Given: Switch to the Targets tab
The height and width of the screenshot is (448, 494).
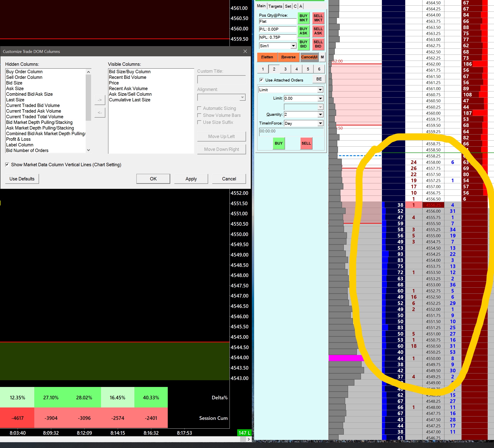Looking at the screenshot, I should (x=275, y=6).
